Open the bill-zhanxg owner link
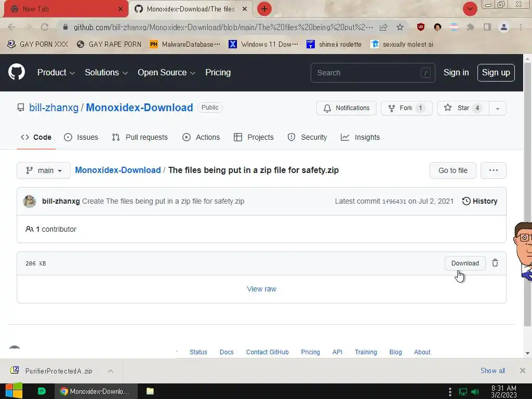 coord(54,108)
